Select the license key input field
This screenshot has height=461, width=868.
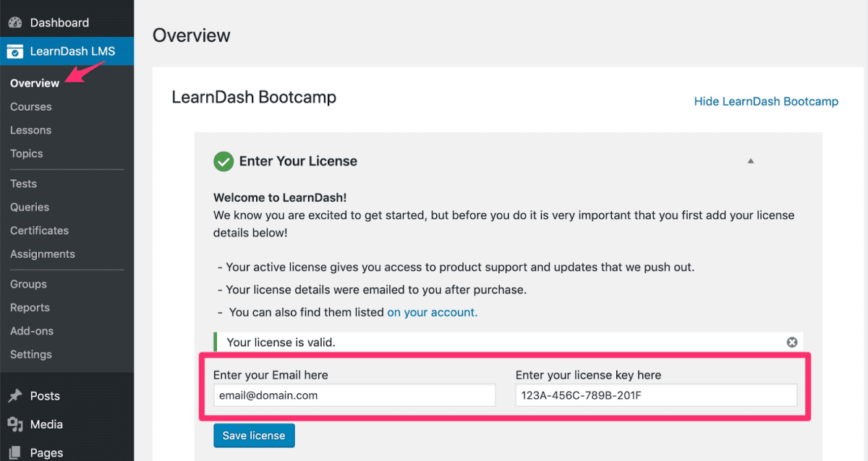(x=655, y=395)
